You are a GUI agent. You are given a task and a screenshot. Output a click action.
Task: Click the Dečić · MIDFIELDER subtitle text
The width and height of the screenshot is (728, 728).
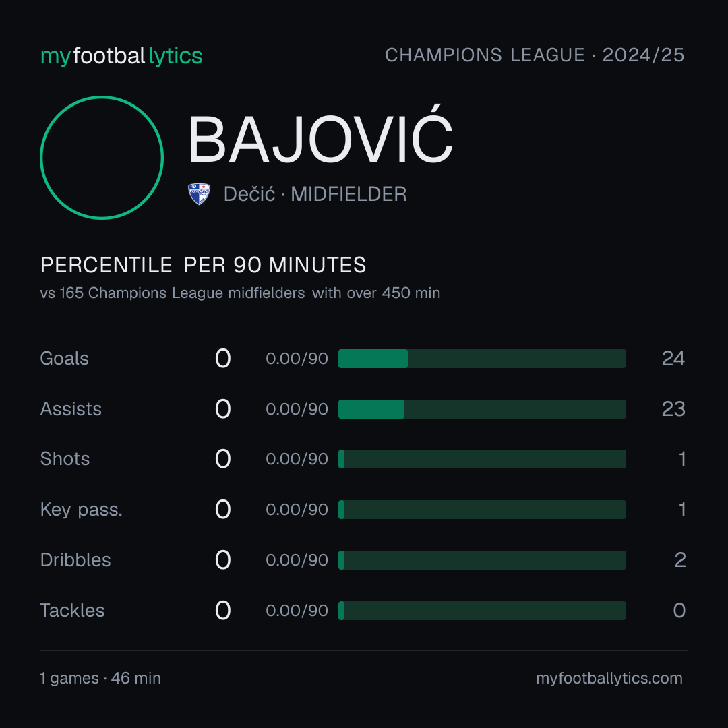coord(315,194)
